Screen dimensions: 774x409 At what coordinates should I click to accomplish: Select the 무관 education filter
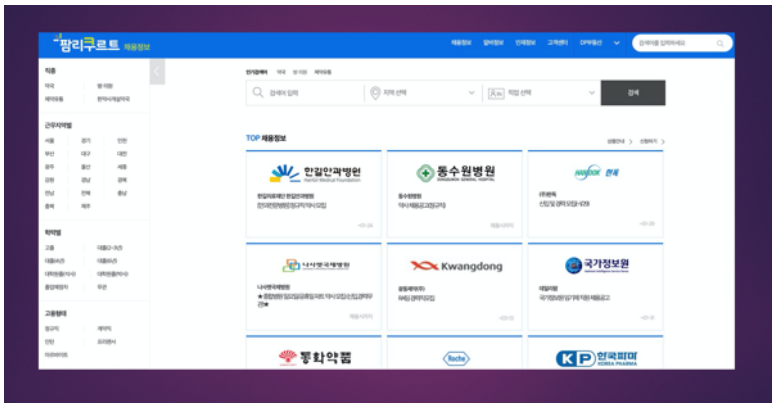pos(102,287)
